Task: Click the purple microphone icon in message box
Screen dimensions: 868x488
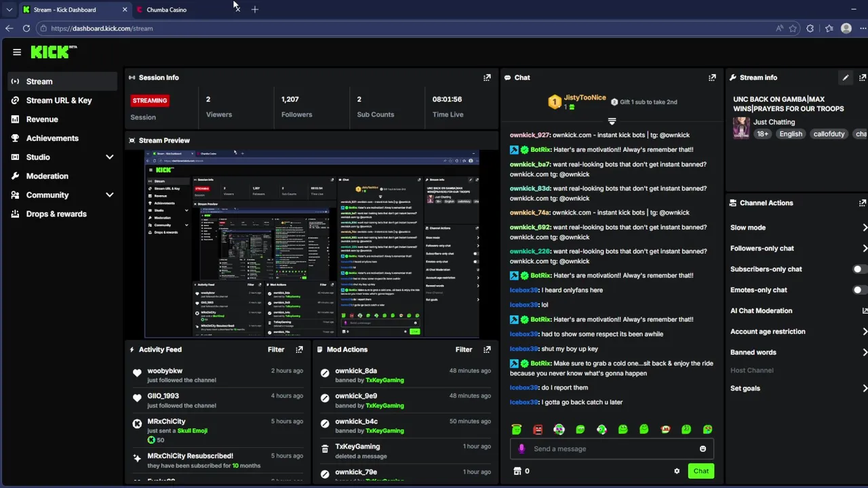Action: [x=521, y=449]
